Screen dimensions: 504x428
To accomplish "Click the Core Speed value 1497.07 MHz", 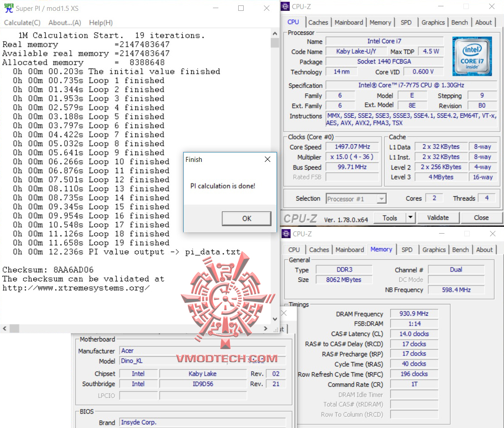I will coord(352,147).
